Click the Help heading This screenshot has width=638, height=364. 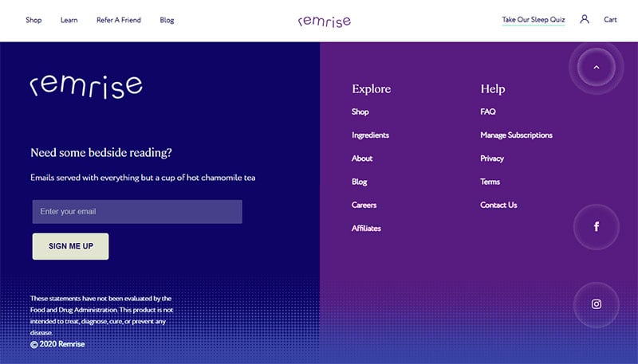pos(493,89)
